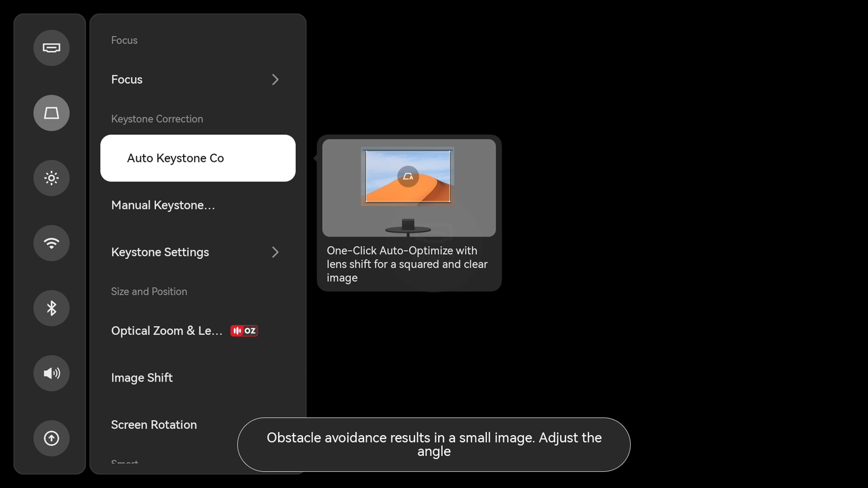
Task: Open Keystone Settings entry
Action: pos(160,252)
